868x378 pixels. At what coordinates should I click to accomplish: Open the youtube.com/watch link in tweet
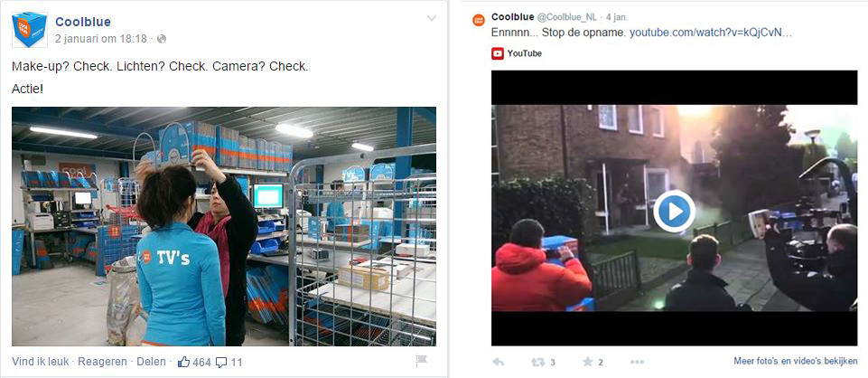[x=712, y=33]
